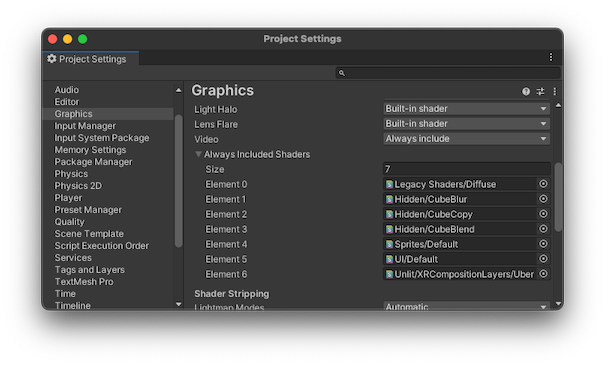
Task: Click the sidebar category scrollbar thumb
Action: [x=178, y=181]
